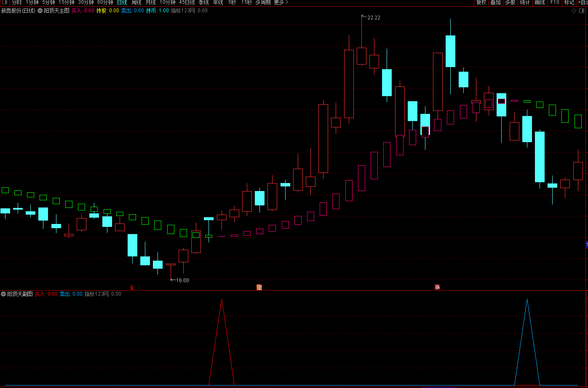Click the 阳顶天副图 sub-chart indicator name

click(20, 294)
